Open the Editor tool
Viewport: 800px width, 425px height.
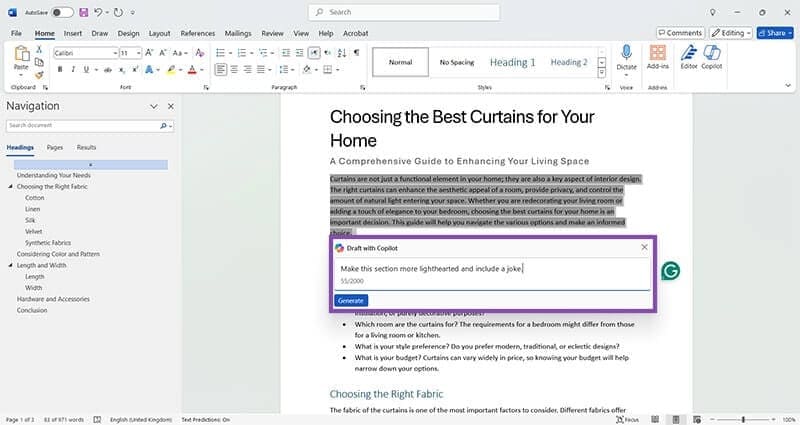click(689, 56)
